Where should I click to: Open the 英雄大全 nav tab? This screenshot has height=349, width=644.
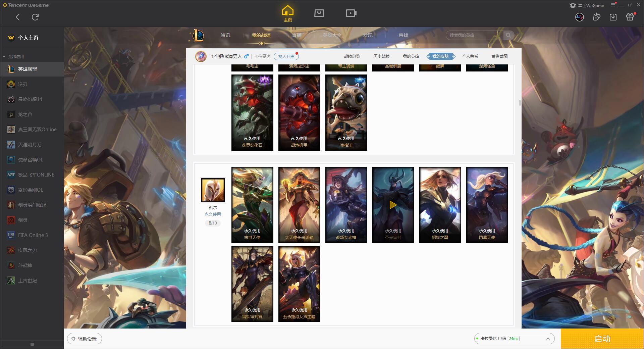coord(332,35)
